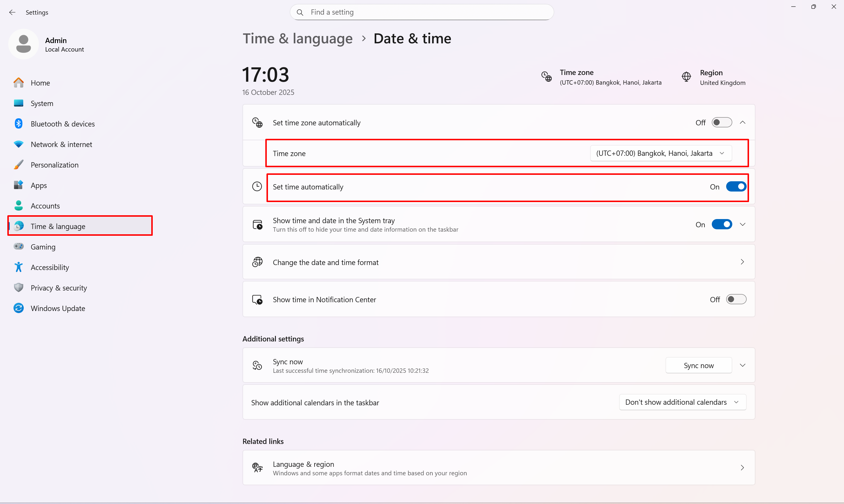Open additional calendars dropdown
Image resolution: width=844 pixels, height=504 pixels.
coord(682,402)
